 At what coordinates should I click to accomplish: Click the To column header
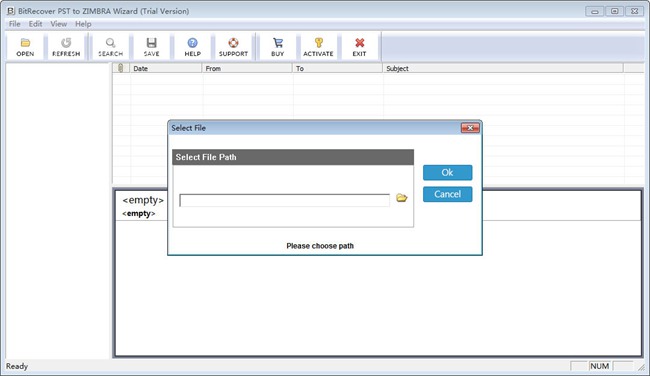pos(337,68)
